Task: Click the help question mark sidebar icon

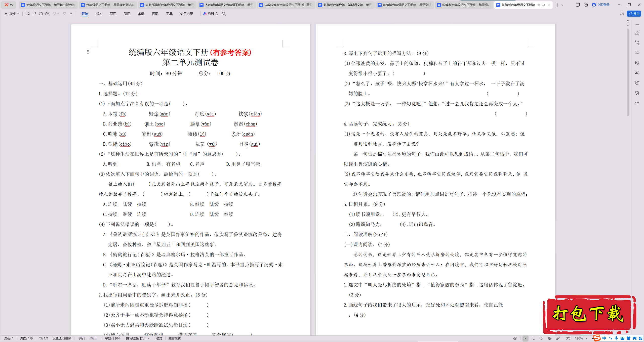Action: coord(637,83)
